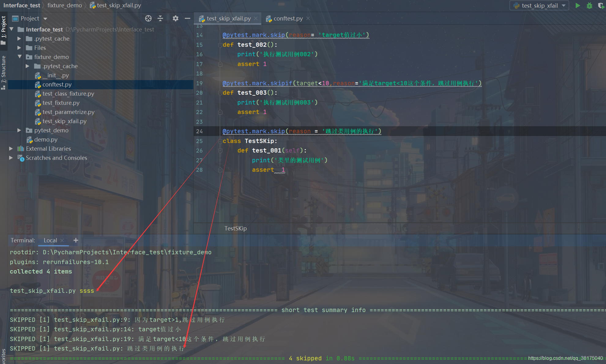Open test_fixture.py file

point(61,103)
